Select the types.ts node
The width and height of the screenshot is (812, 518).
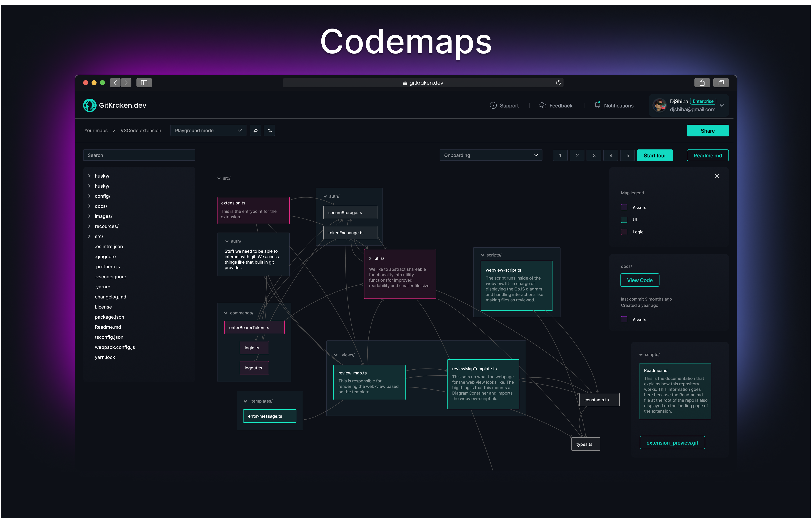point(586,444)
